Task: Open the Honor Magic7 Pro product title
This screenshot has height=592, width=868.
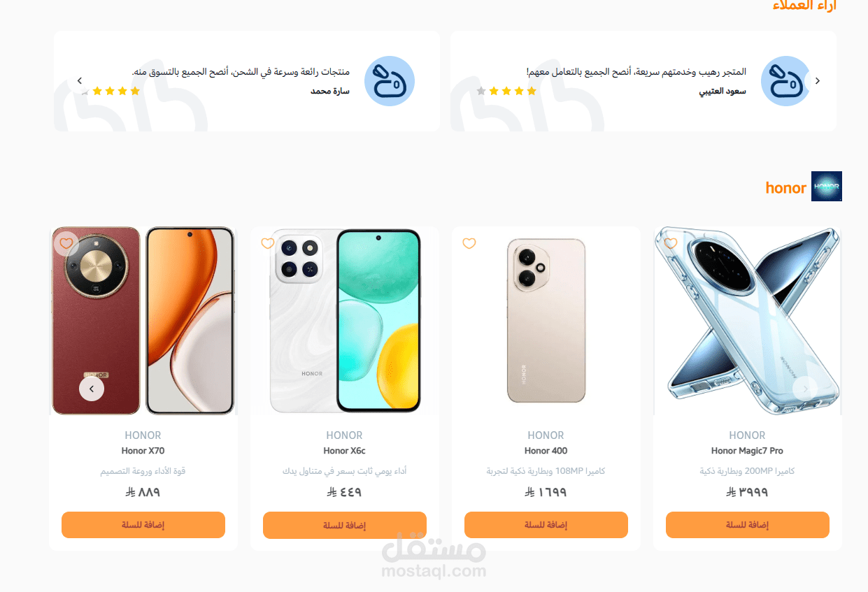Action: 747,451
